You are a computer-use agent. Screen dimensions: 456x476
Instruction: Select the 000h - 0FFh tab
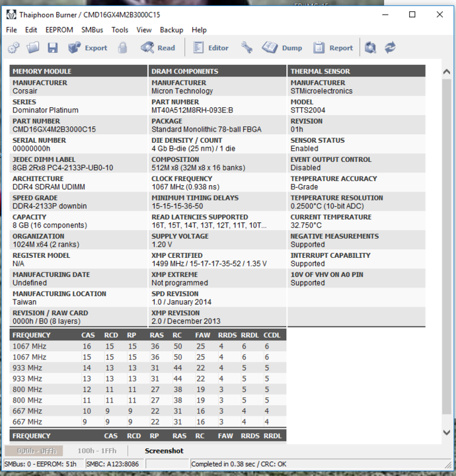[34, 451]
